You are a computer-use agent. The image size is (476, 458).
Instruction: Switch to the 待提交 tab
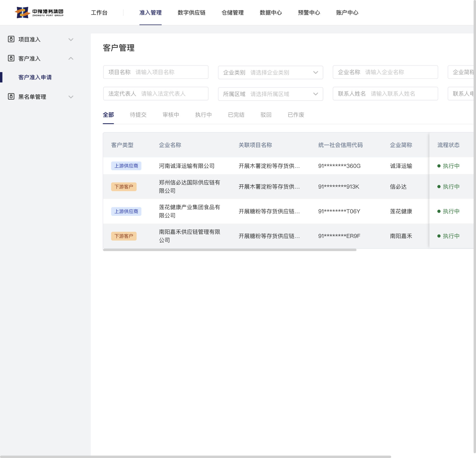click(x=138, y=115)
